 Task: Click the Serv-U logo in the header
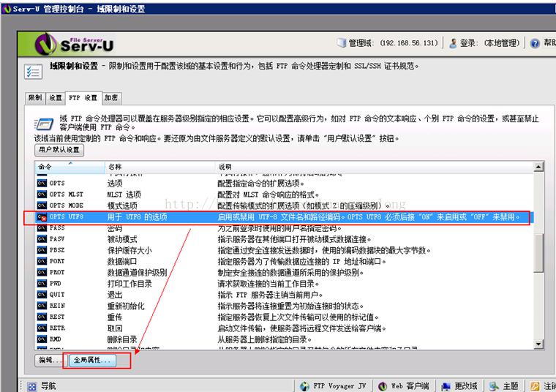pos(74,44)
